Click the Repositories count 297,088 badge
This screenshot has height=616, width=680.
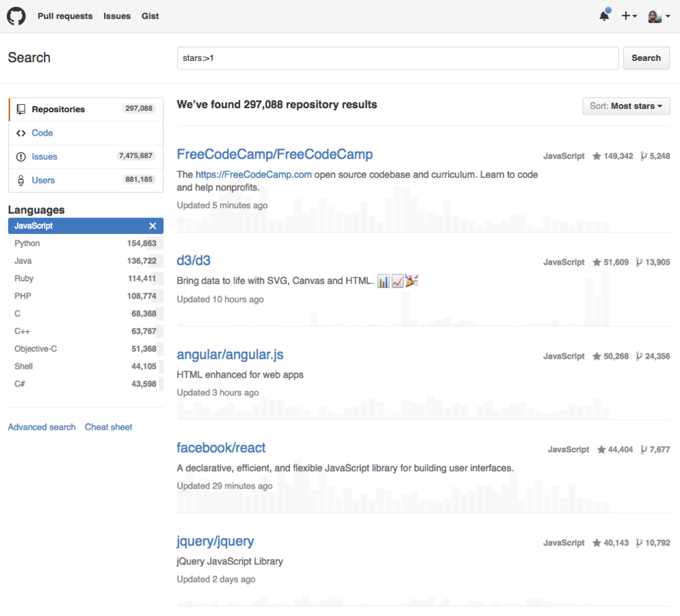point(139,108)
